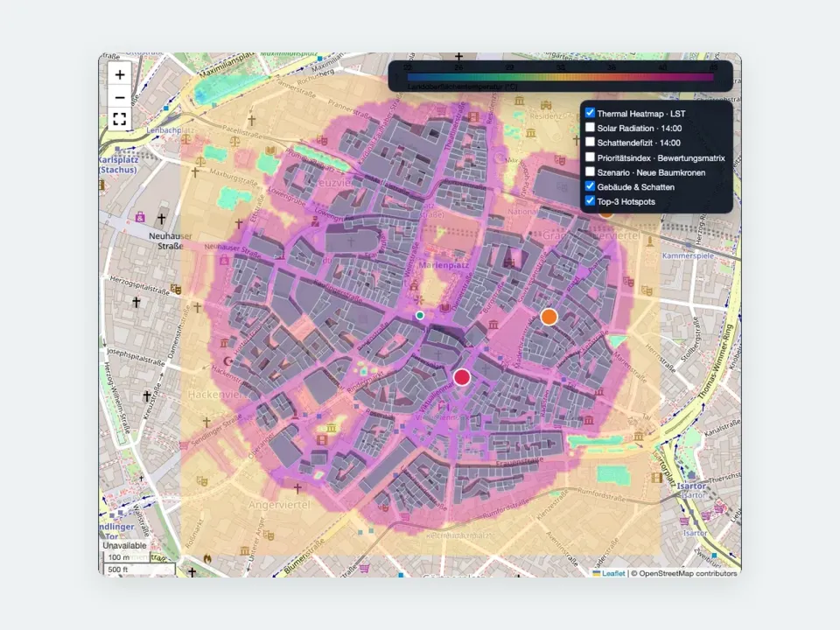This screenshot has height=630, width=840.
Task: Click the Herzogspitalstraße street label
Action: pyautogui.click(x=139, y=284)
